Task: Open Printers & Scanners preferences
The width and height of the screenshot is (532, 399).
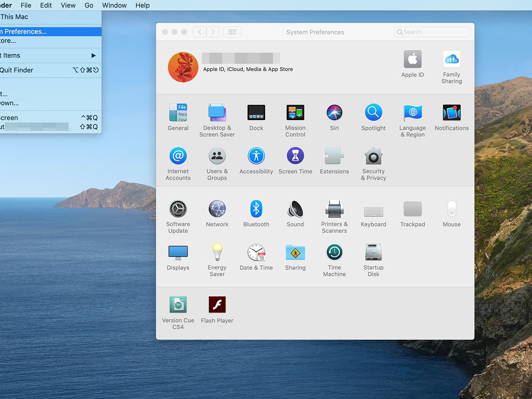Action: [x=334, y=209]
